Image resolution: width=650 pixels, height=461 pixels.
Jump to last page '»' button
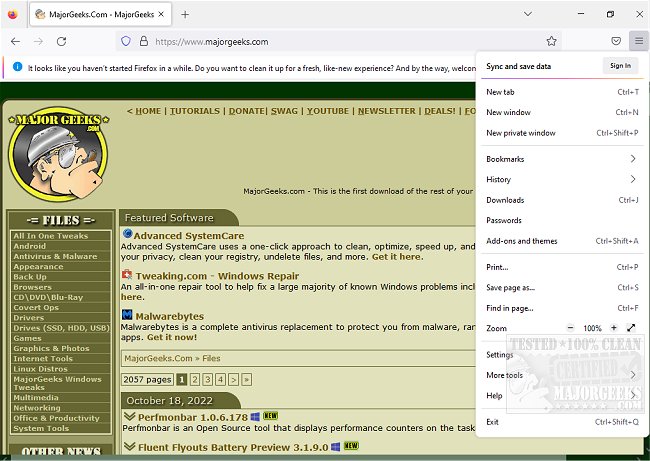pos(247,380)
